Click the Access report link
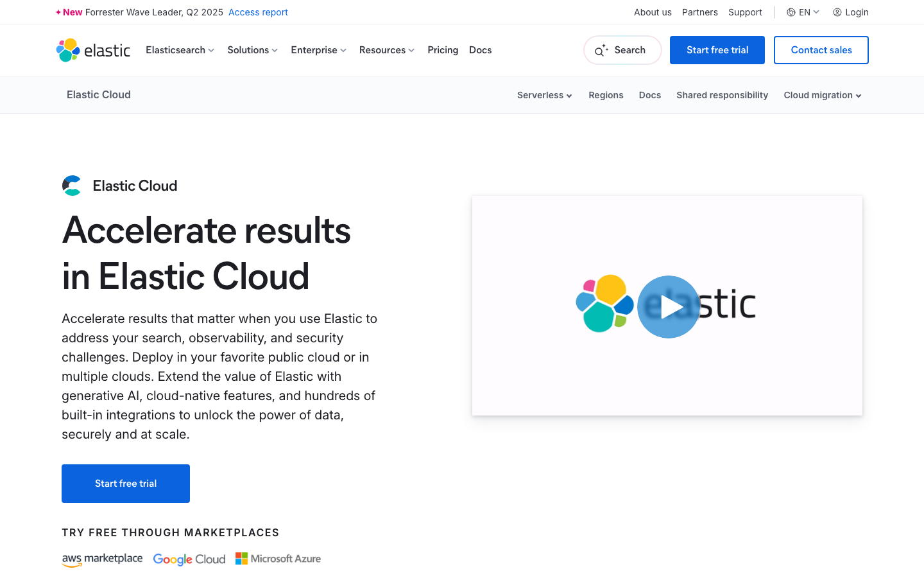 click(x=258, y=12)
